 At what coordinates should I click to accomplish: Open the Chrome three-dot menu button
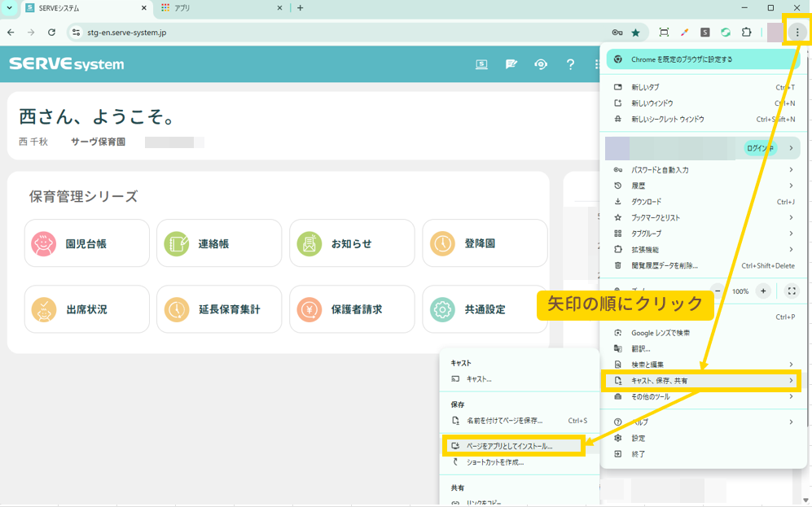797,33
